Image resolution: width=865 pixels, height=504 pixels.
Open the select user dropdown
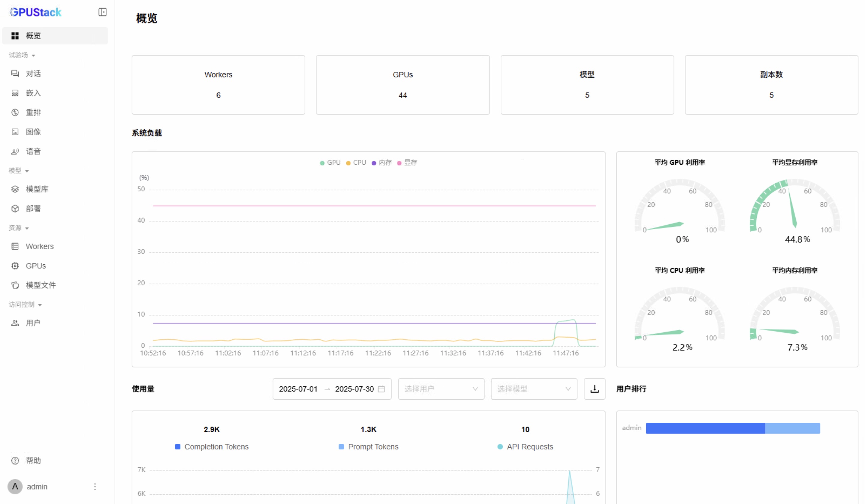click(441, 389)
